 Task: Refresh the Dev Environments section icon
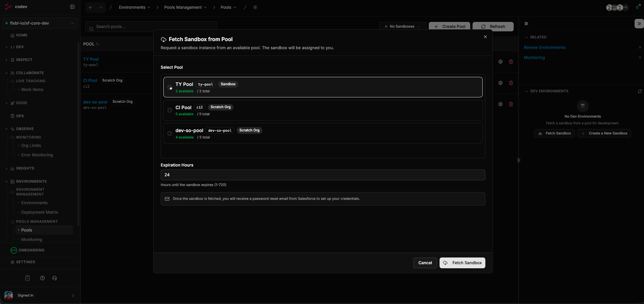point(639,91)
